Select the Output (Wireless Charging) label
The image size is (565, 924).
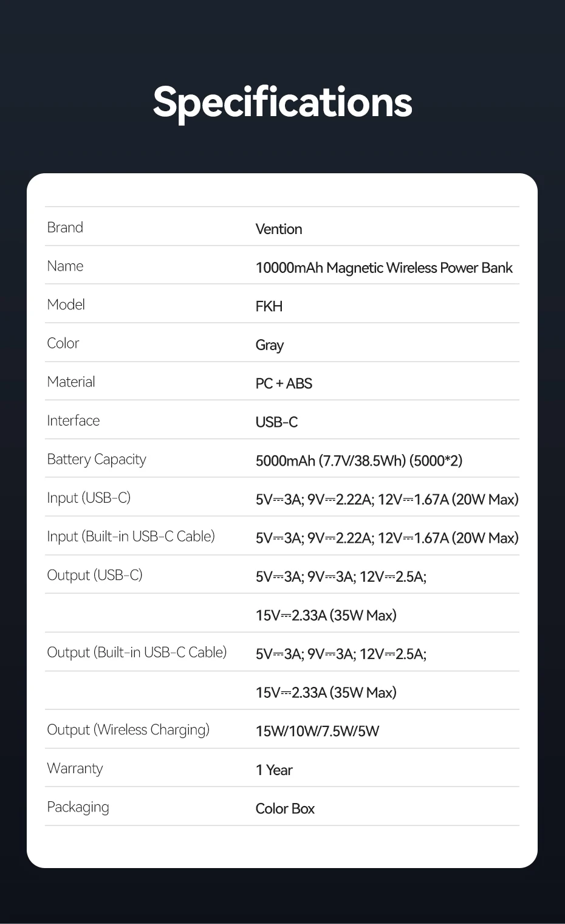click(x=128, y=729)
